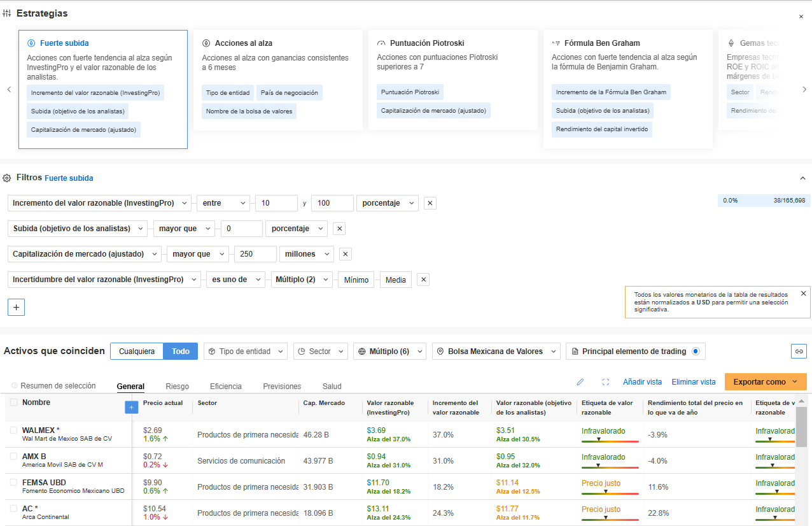Image resolution: width=812 pixels, height=526 pixels.
Task: Open the 'millones' unit dropdown
Action: (307, 254)
